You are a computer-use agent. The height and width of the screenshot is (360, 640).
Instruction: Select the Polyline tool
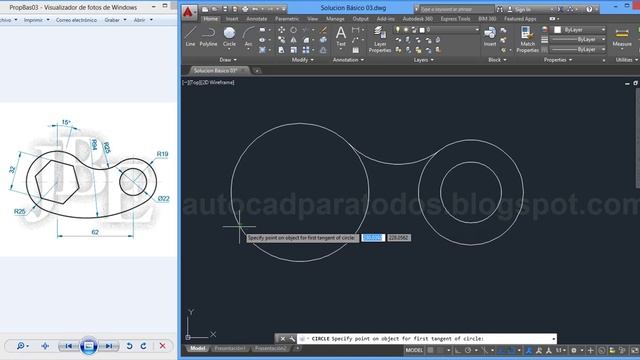coord(208,36)
